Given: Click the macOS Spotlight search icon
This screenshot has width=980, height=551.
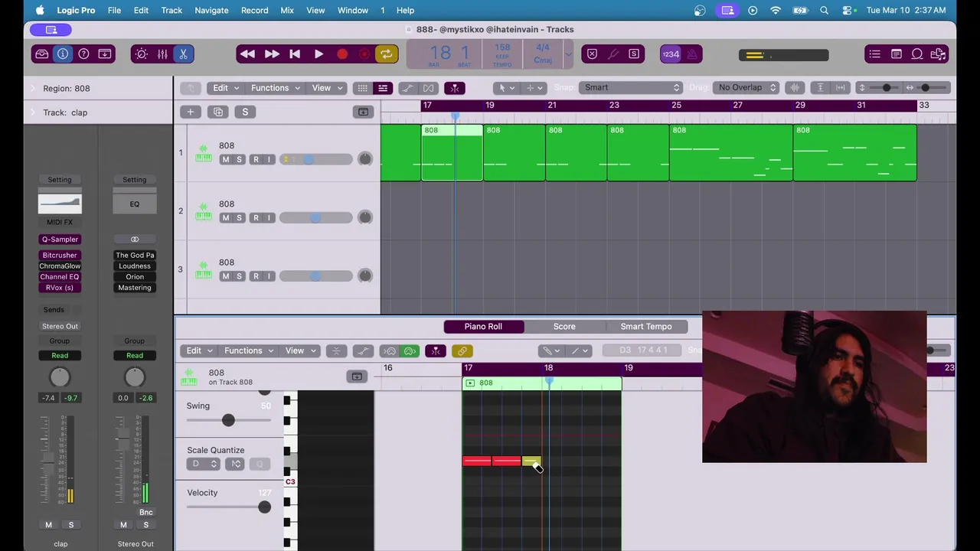Looking at the screenshot, I should (824, 10).
